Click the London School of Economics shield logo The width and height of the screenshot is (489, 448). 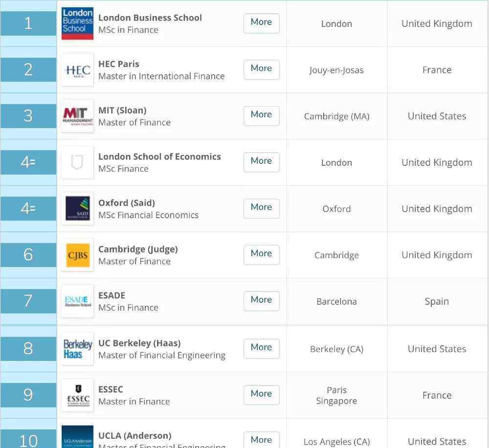tap(77, 162)
